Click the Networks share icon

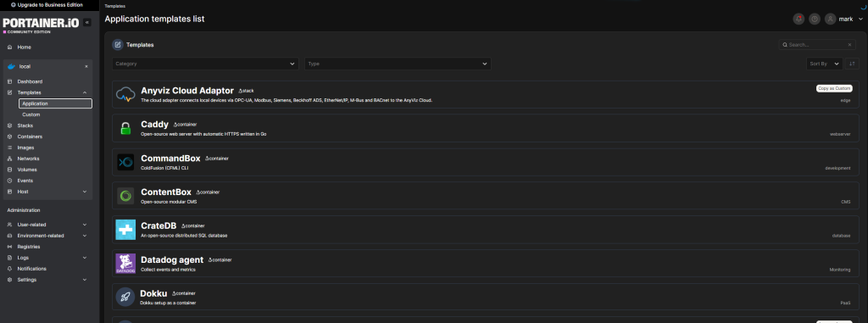click(9, 159)
